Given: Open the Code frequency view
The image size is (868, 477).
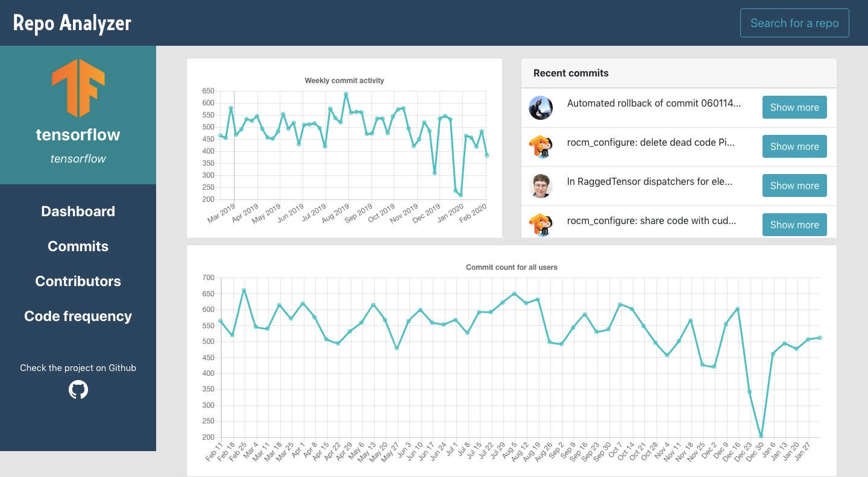Looking at the screenshot, I should [78, 316].
